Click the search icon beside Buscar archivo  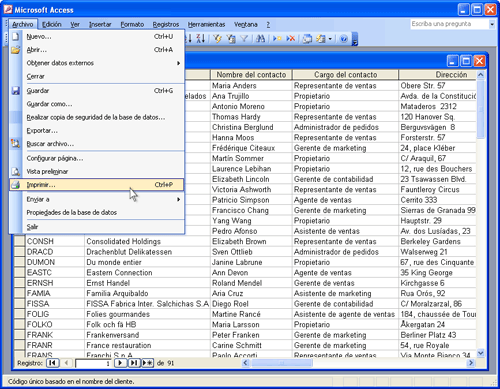[x=15, y=144]
